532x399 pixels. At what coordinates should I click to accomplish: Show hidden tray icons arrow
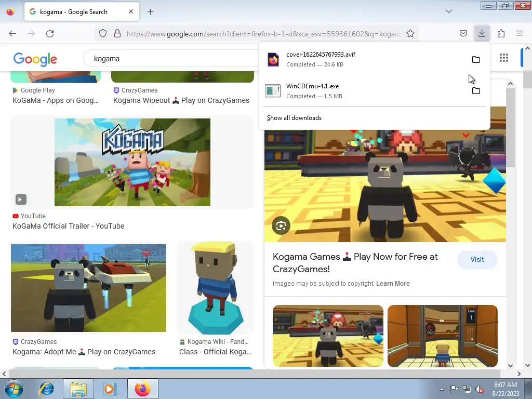coord(442,389)
